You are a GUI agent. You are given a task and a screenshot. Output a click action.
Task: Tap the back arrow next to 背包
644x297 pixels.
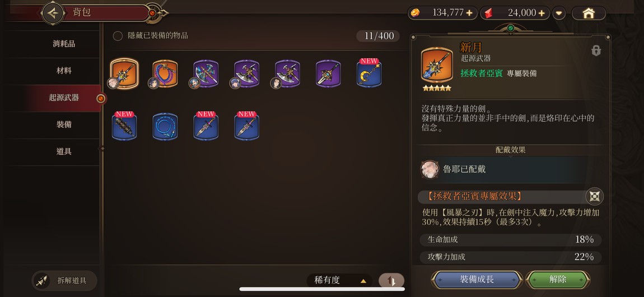click(53, 13)
